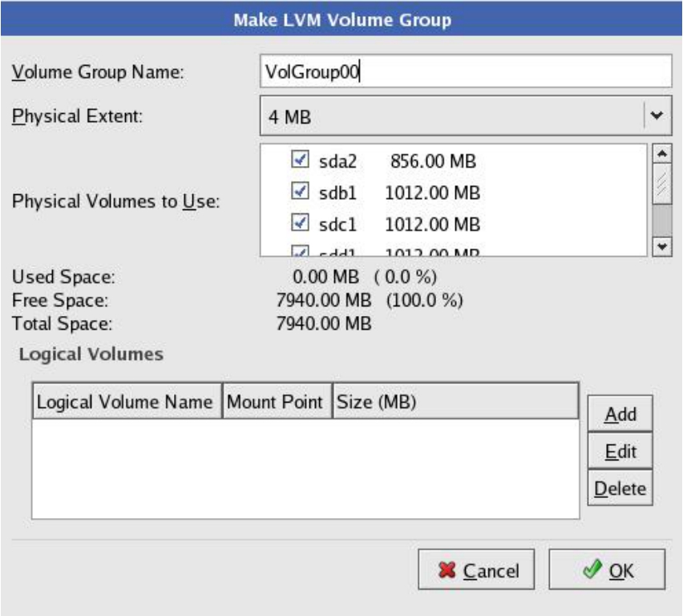Screen dimensions: 683x616
Task: Cancel the volume group dialog
Action: pyautogui.click(x=476, y=570)
